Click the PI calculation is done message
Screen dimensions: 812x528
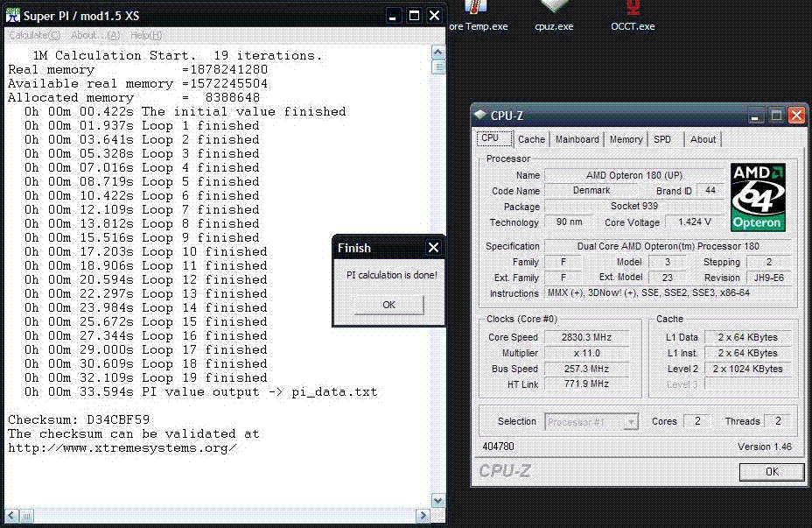click(391, 275)
